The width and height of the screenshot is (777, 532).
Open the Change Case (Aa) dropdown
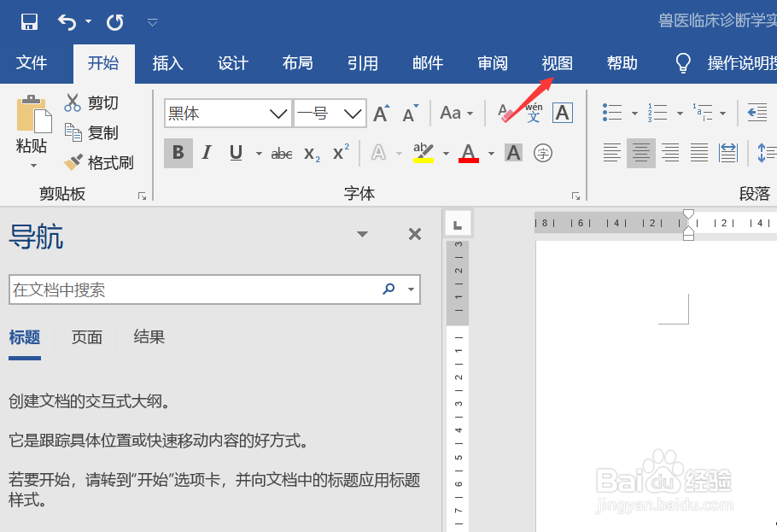click(454, 112)
